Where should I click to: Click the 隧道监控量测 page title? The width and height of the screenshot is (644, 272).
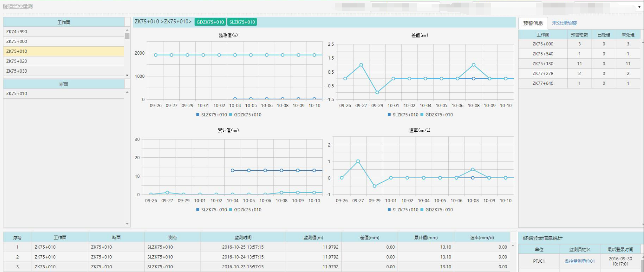click(18, 6)
